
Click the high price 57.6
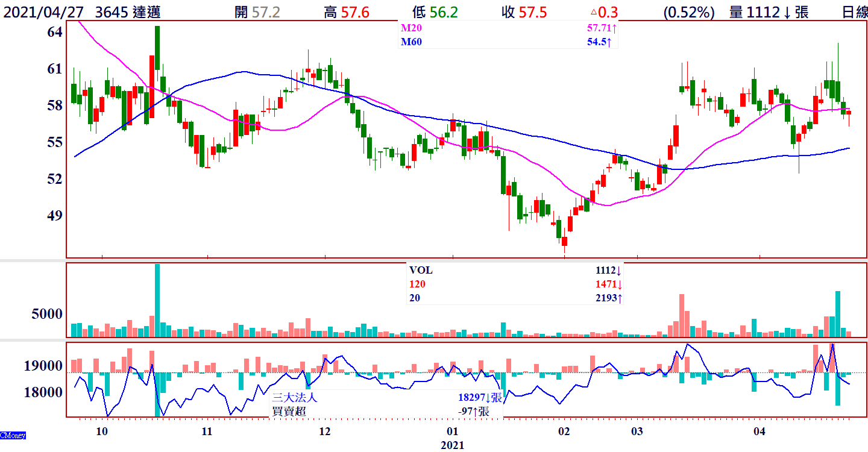tap(355, 11)
